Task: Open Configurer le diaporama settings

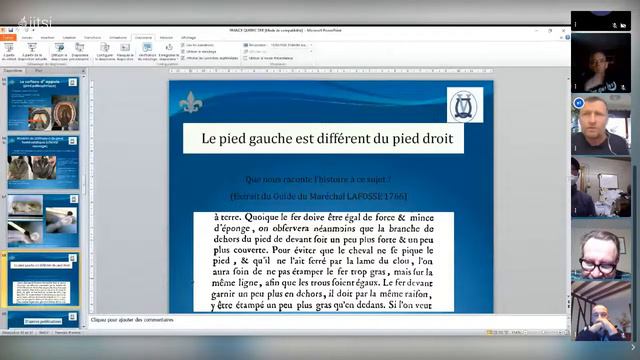Action: 104,52
